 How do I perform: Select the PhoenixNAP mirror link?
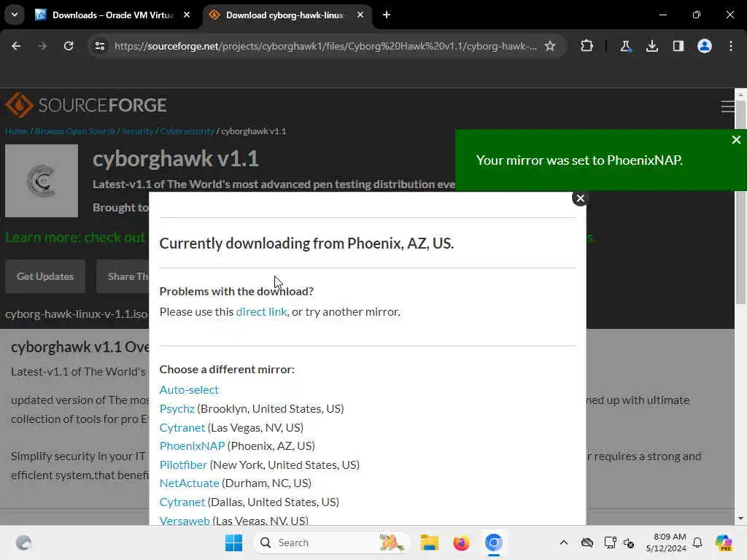(x=192, y=446)
